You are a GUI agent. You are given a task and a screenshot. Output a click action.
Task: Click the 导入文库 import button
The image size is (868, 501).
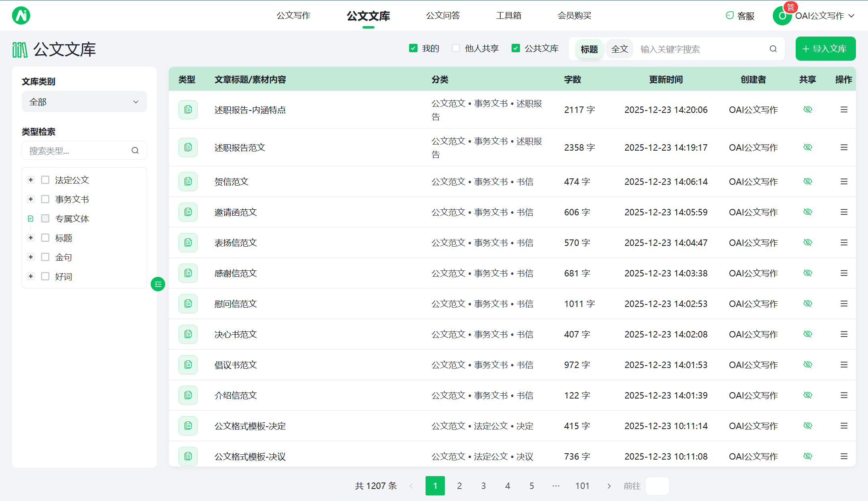pos(825,48)
